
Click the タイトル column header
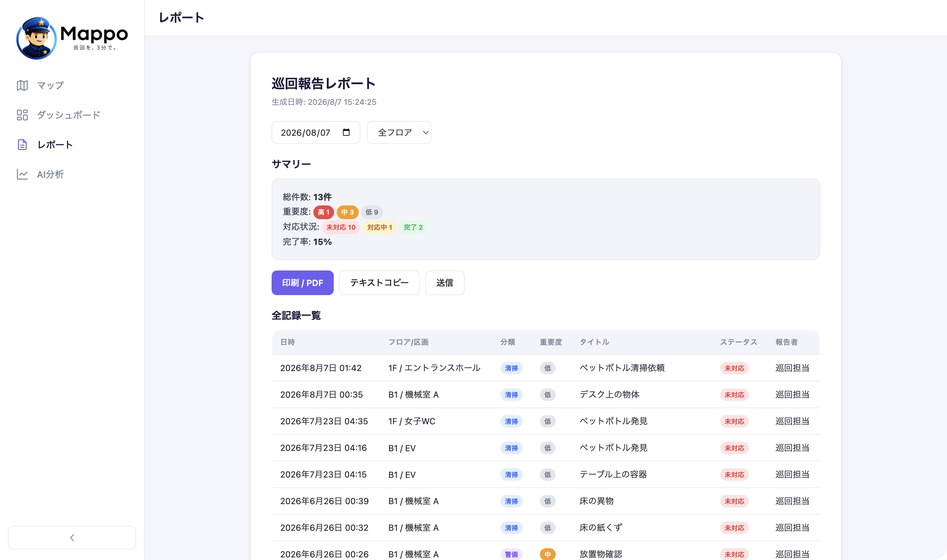pyautogui.click(x=595, y=342)
